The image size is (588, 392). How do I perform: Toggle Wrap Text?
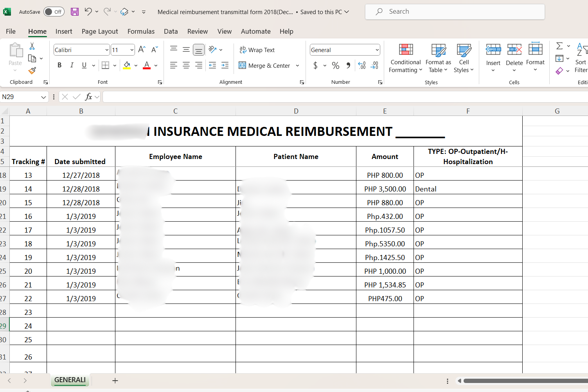pyautogui.click(x=257, y=50)
